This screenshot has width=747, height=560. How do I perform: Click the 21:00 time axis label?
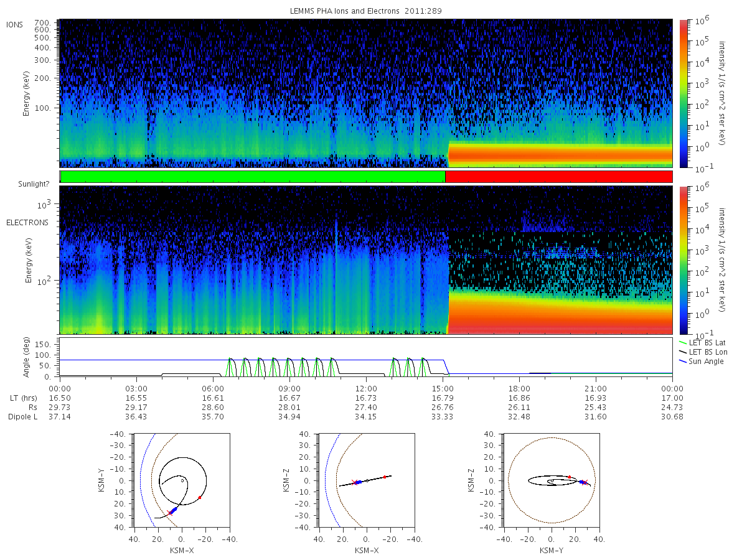[x=596, y=388]
